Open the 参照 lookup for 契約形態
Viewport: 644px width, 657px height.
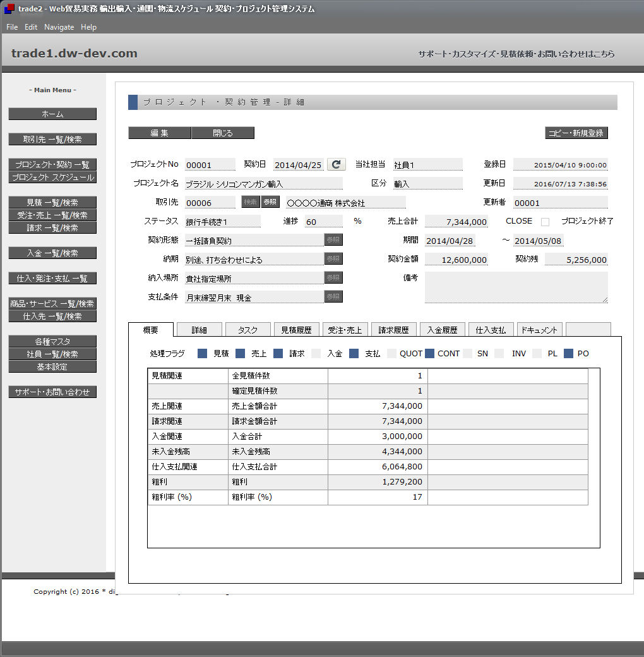pyautogui.click(x=333, y=240)
